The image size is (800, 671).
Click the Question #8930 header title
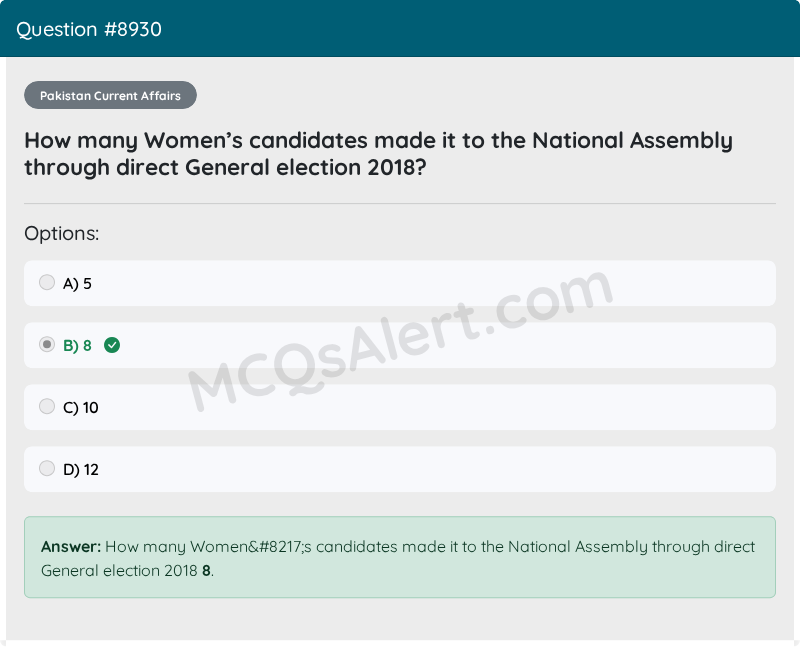click(89, 29)
